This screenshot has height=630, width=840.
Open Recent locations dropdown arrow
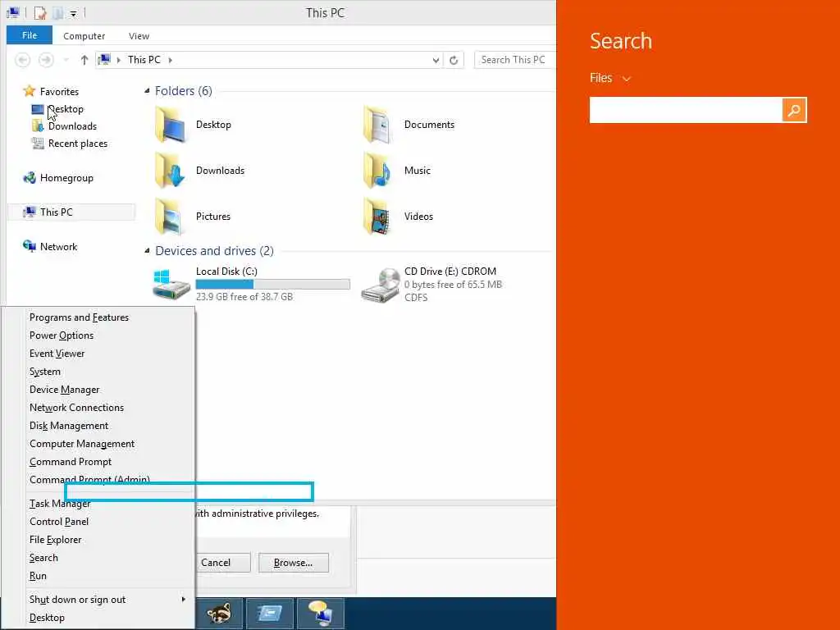pyautogui.click(x=66, y=60)
